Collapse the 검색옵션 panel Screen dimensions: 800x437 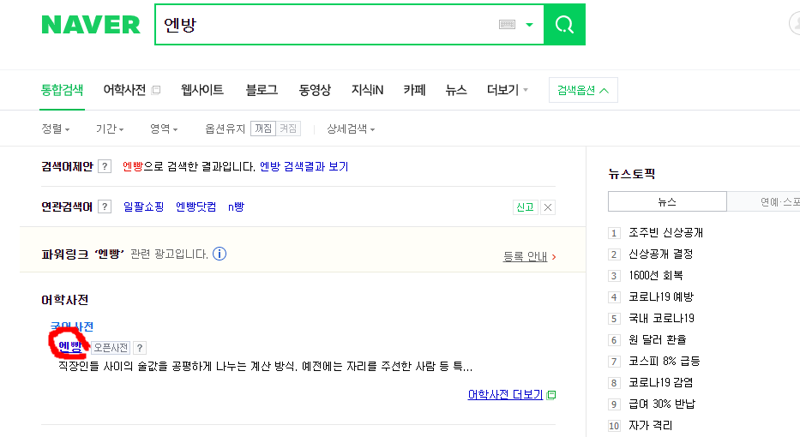583,90
